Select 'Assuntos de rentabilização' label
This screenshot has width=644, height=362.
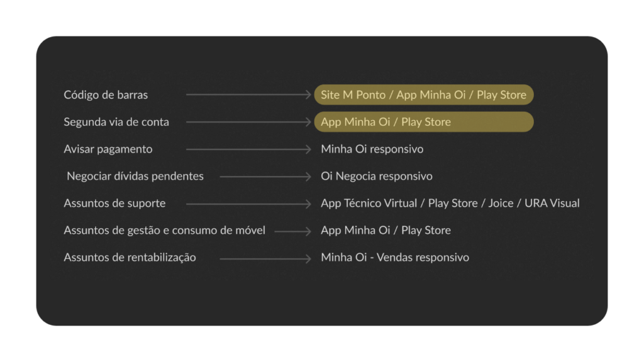point(130,257)
